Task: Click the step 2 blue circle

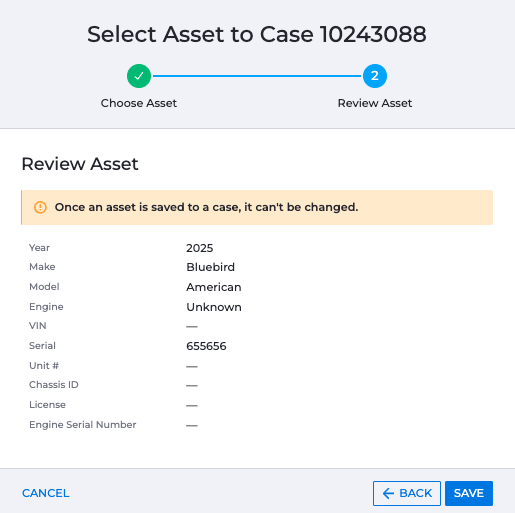Action: coord(375,76)
